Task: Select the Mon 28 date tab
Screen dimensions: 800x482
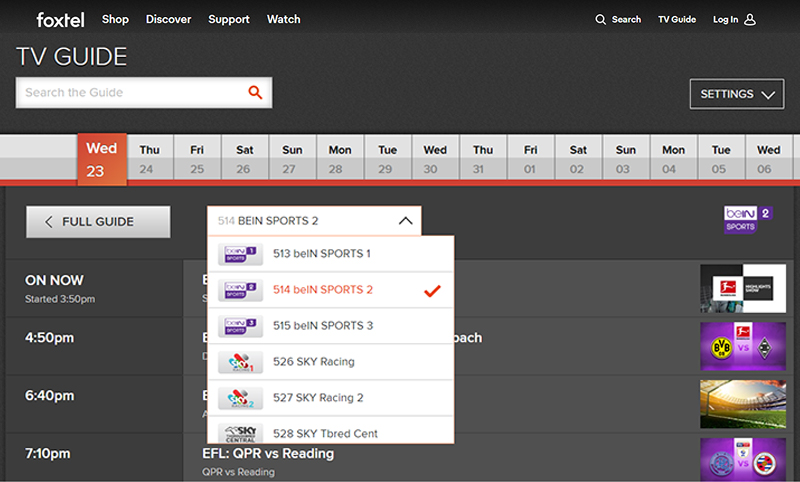Action: [x=340, y=157]
